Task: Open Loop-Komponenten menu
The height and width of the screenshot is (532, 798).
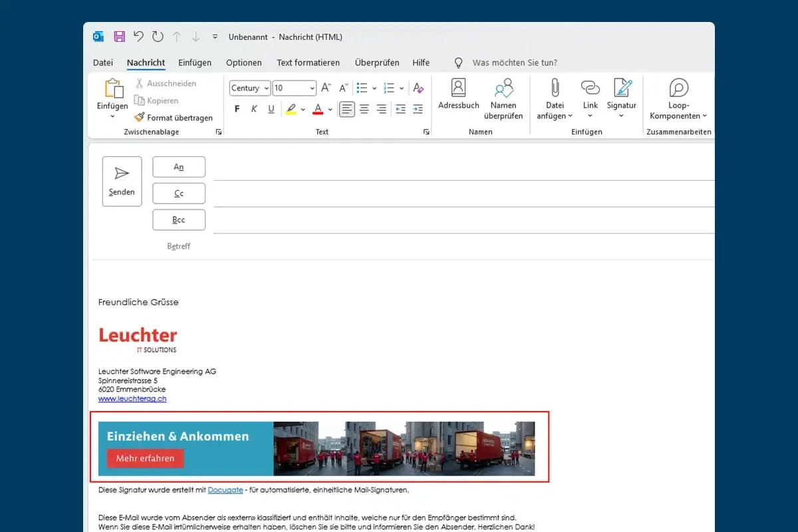Action: (x=678, y=98)
